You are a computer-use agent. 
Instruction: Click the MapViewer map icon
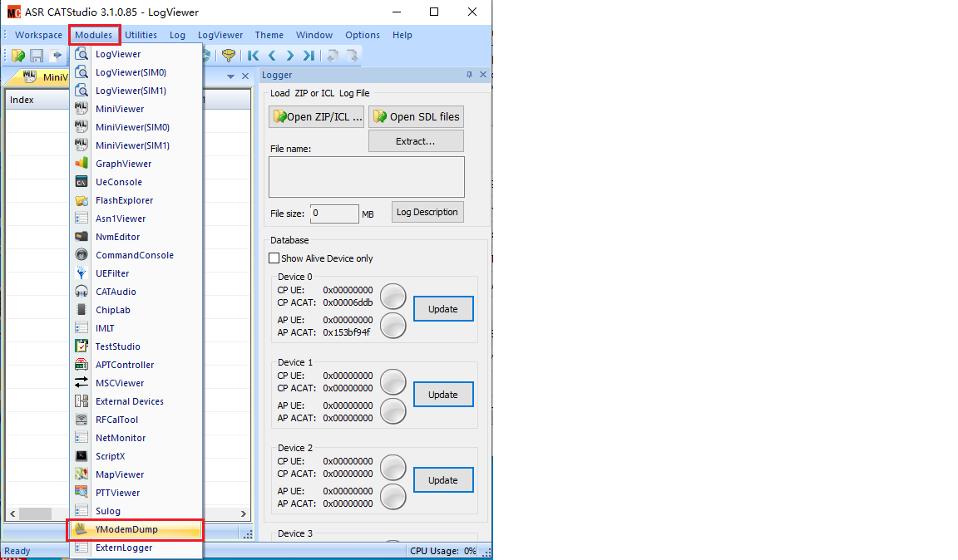81,474
